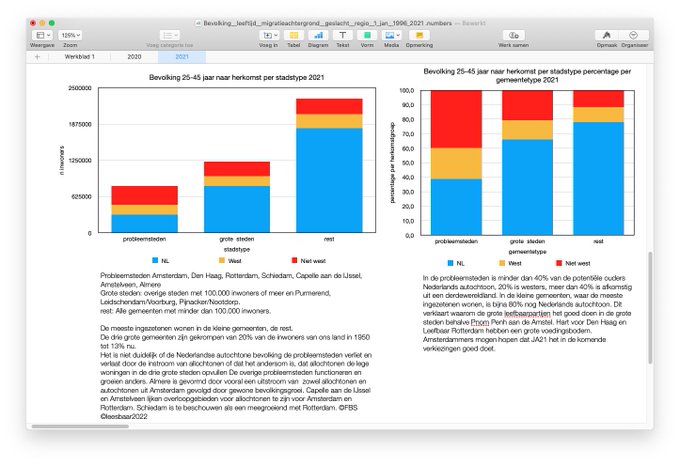The image size is (680, 465).
Task: Click the Werk samen collaborate icon
Action: click(513, 35)
